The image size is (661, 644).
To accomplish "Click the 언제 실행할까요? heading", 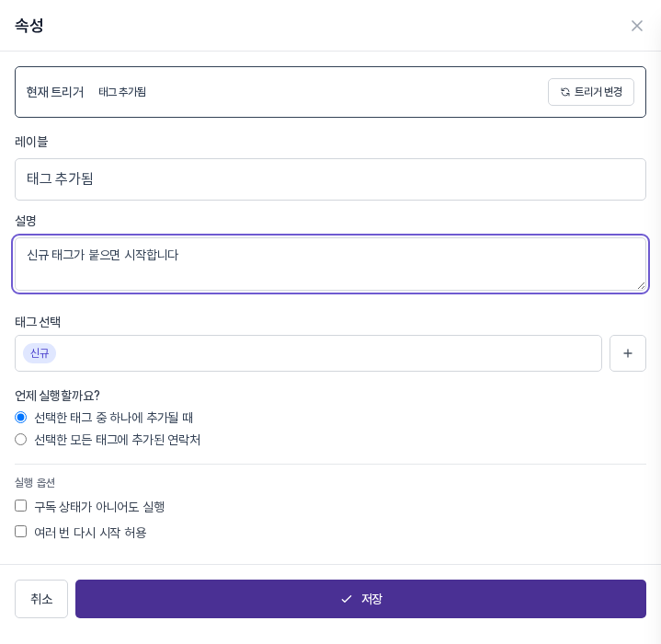I will coord(57,396).
